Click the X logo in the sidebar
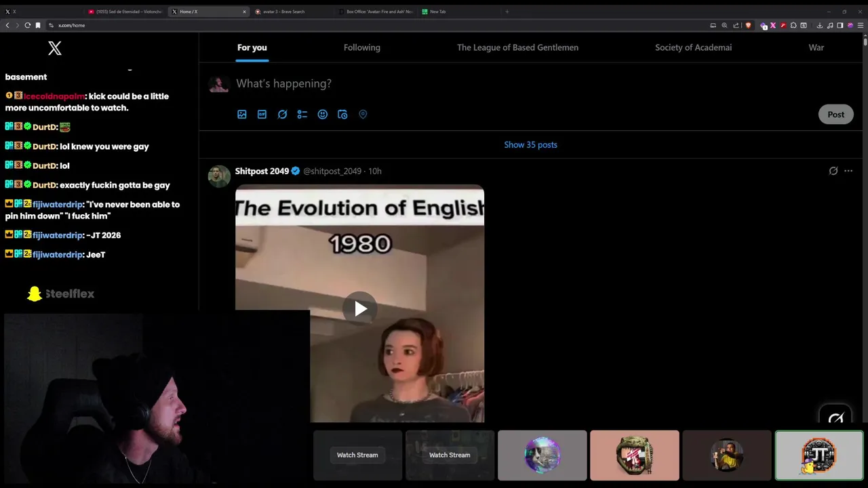This screenshot has height=488, width=868. pyautogui.click(x=55, y=48)
